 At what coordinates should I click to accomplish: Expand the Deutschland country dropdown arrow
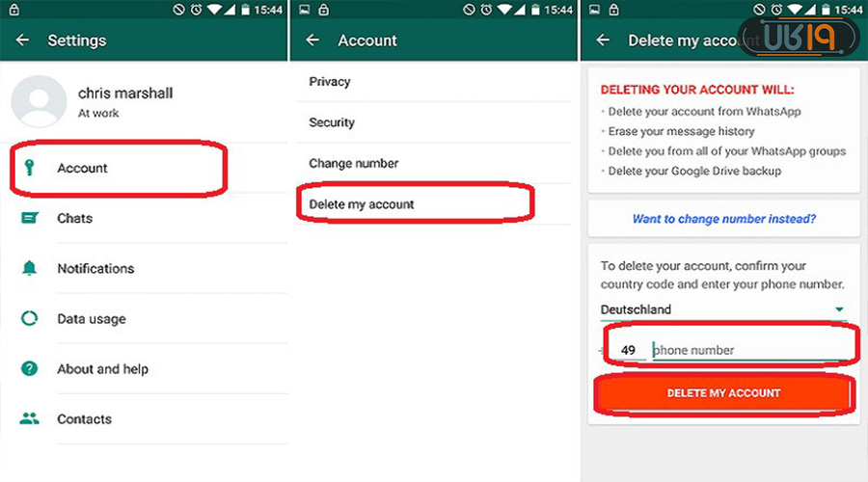click(839, 309)
